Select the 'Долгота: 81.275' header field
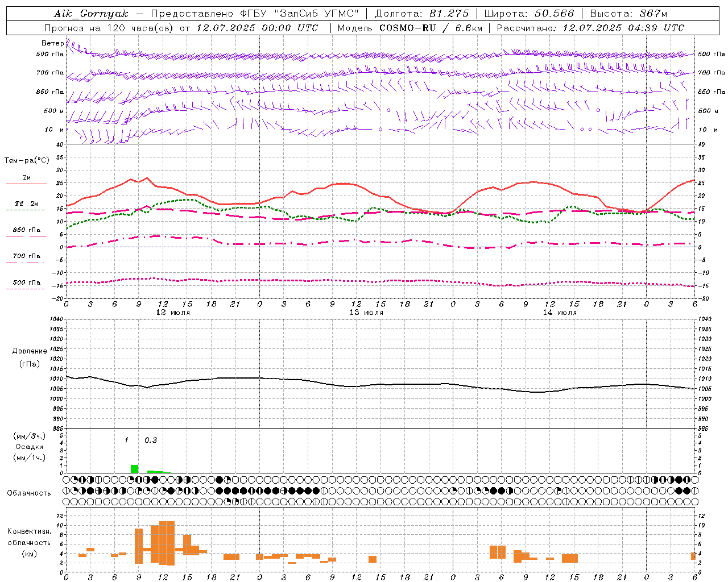 click(422, 14)
